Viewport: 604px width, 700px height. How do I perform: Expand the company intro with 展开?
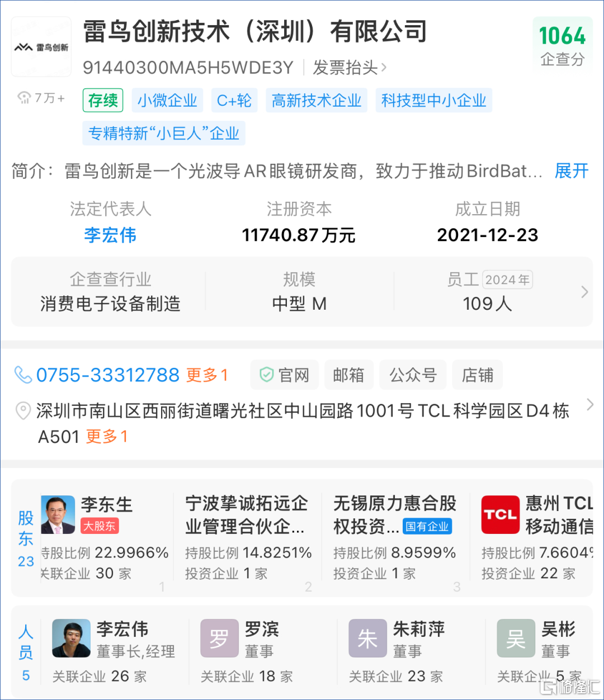pyautogui.click(x=571, y=171)
